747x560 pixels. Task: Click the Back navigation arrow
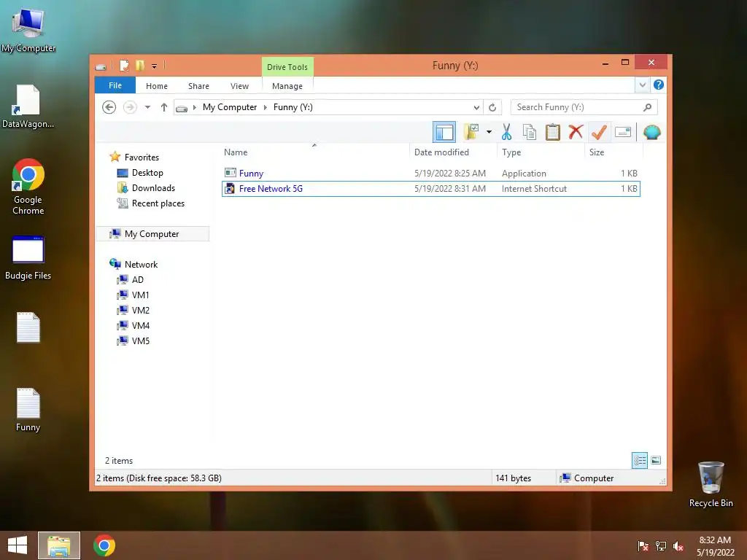pos(109,107)
